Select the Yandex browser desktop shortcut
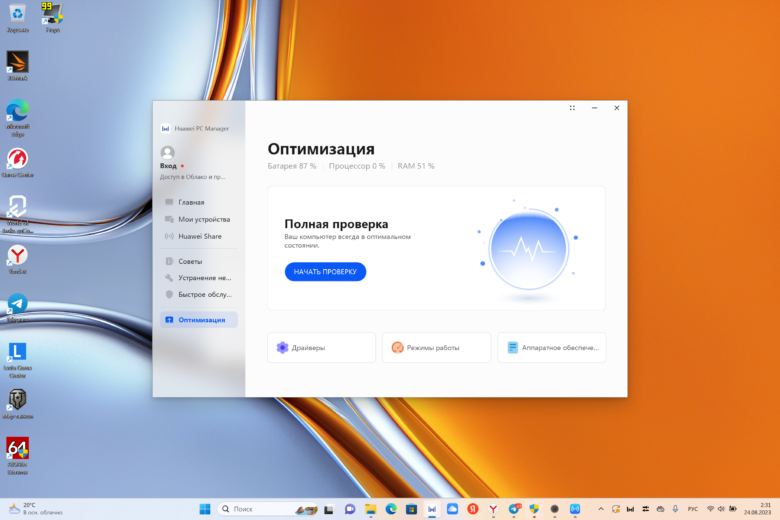The width and height of the screenshot is (780, 520). pyautogui.click(x=17, y=259)
